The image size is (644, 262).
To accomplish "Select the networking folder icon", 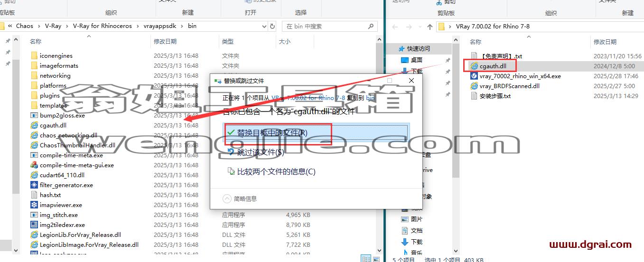I will pos(34,75).
